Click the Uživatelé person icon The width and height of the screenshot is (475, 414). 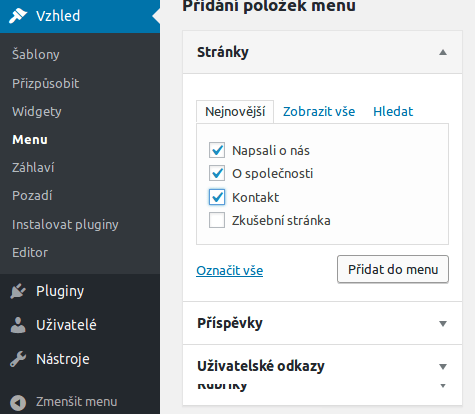tap(18, 325)
